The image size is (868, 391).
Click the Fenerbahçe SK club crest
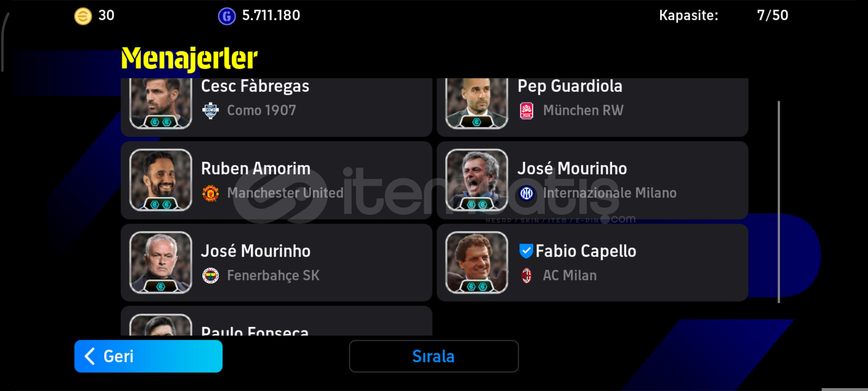point(210,276)
